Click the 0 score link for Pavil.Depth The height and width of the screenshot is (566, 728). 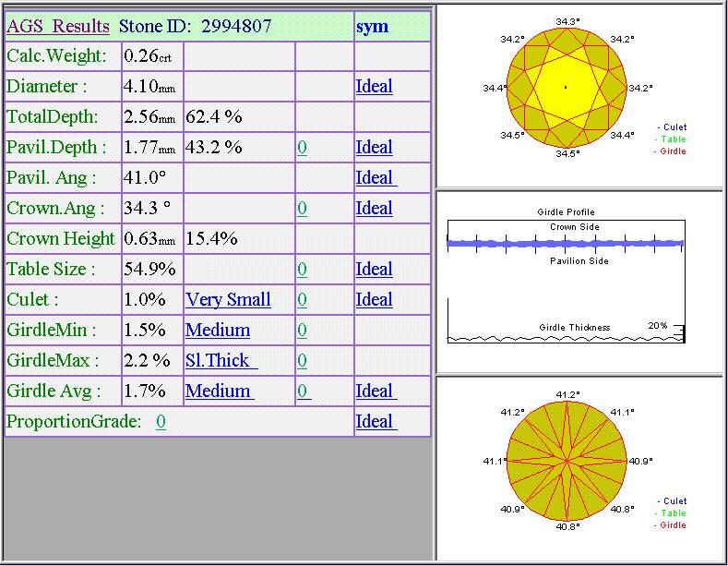(x=302, y=148)
